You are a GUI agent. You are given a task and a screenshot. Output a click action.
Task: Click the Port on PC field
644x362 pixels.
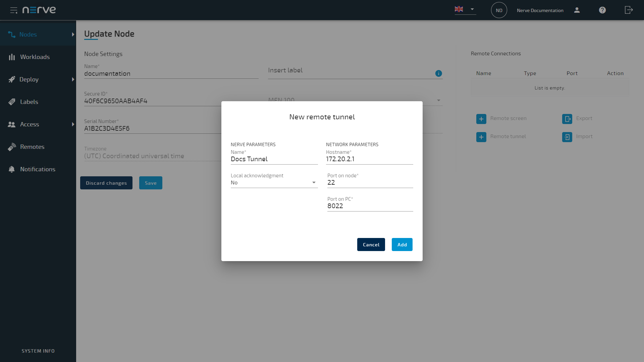coord(370,206)
